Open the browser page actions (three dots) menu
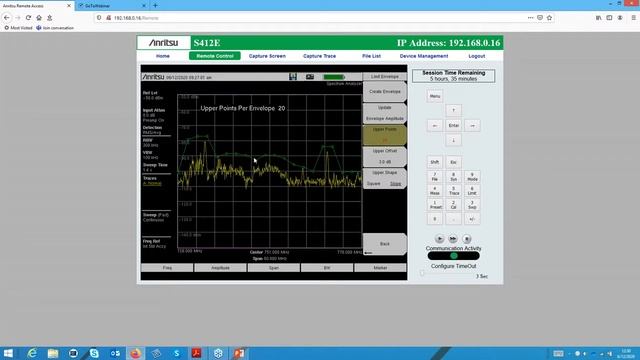This screenshot has width=640, height=360. pyautogui.click(x=530, y=18)
